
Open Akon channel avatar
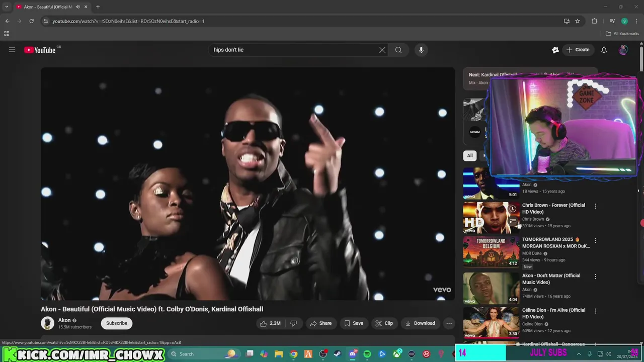click(48, 323)
